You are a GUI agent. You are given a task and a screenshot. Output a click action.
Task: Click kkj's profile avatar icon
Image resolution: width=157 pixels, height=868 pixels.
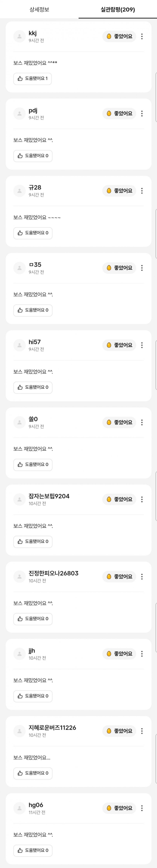pos(20,36)
